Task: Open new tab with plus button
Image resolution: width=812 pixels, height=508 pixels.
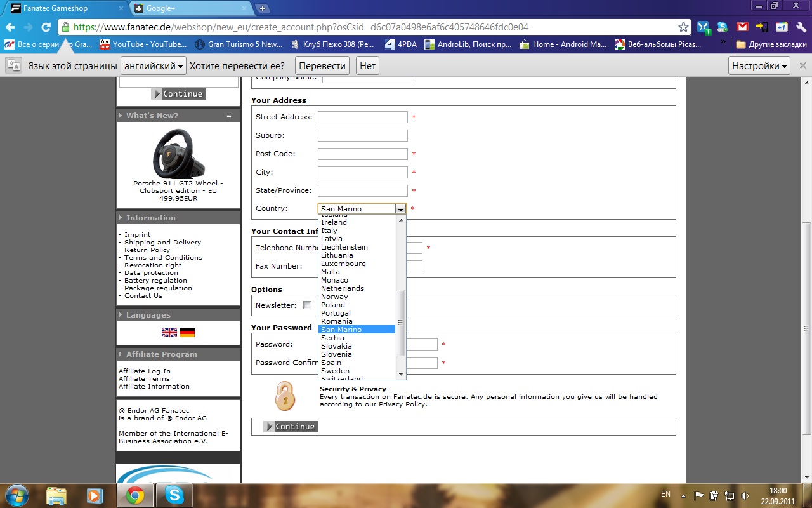Action: pyautogui.click(x=263, y=8)
